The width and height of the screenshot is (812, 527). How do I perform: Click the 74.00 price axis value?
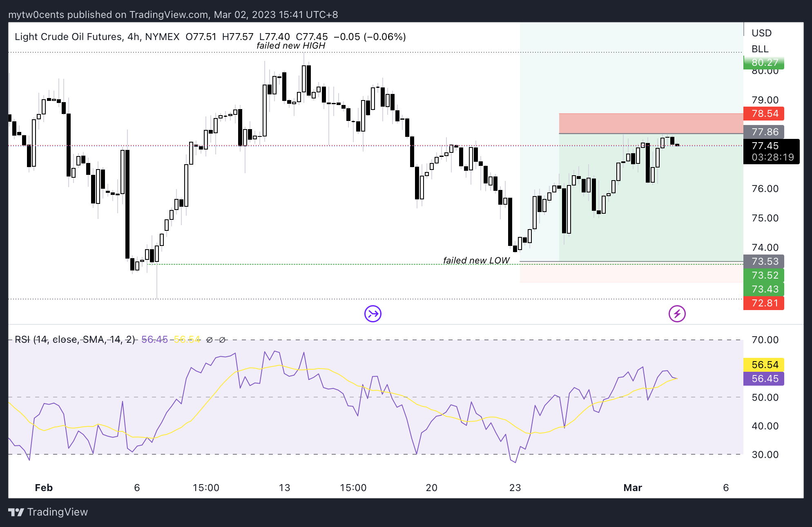[x=765, y=248]
